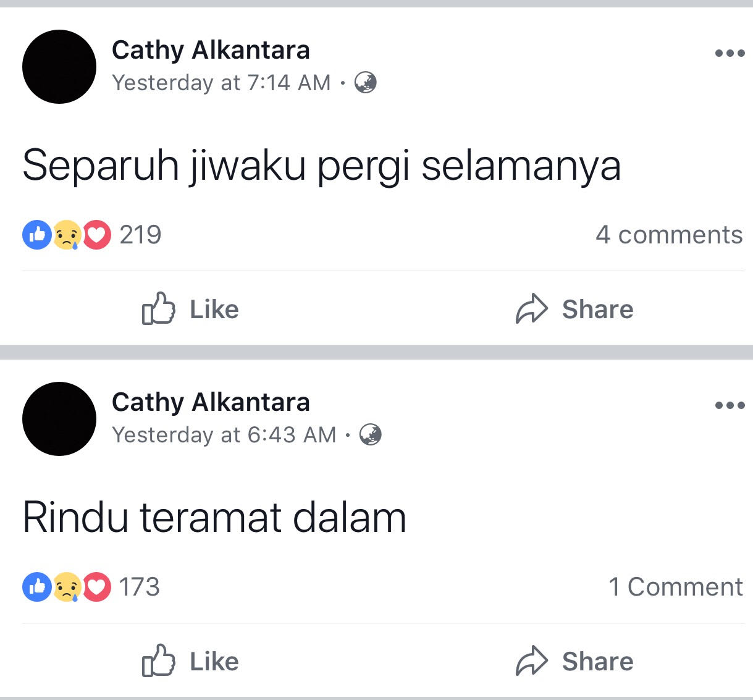This screenshot has width=753, height=700.
Task: Click public globe icon beside 7:14 AM timestamp
Action: [366, 82]
